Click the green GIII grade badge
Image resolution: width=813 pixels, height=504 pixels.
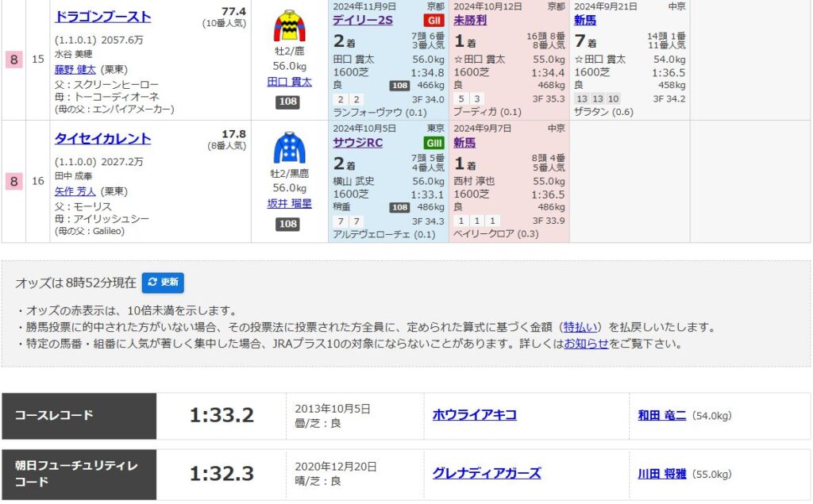(x=433, y=143)
